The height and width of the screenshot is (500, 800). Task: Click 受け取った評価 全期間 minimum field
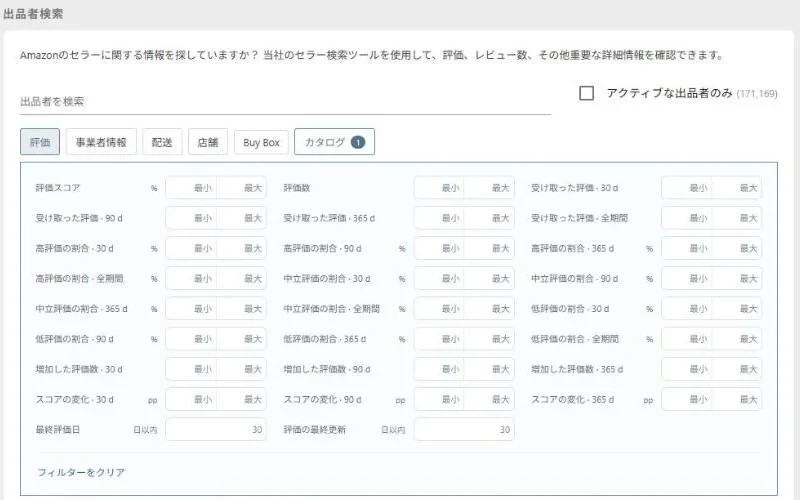687,218
